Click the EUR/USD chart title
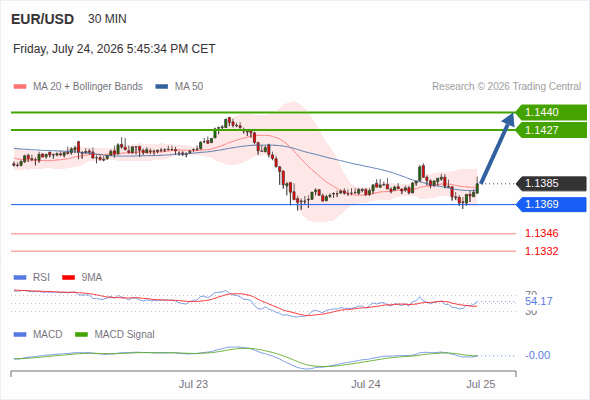The width and height of the screenshot is (590, 400). (43, 19)
